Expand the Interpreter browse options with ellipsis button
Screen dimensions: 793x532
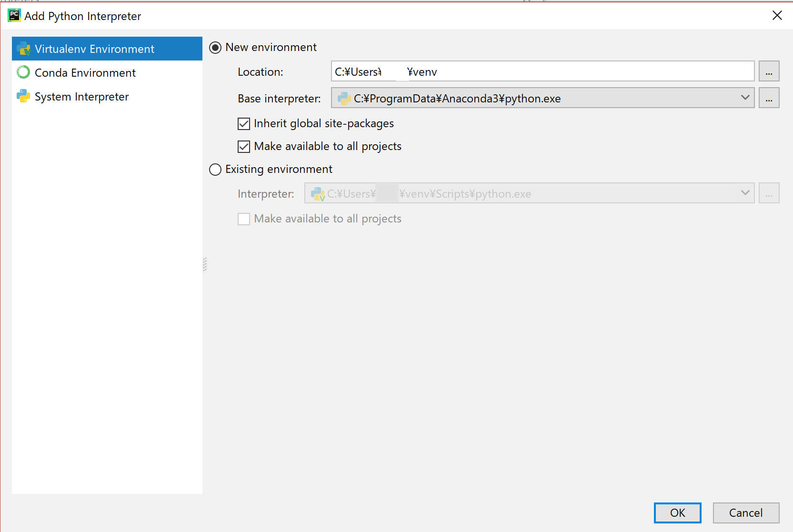[x=769, y=193]
